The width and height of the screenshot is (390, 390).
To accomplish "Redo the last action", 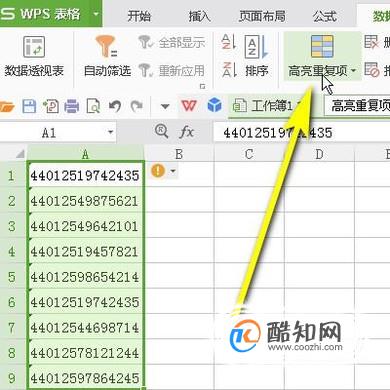I will pyautogui.click(x=136, y=107).
